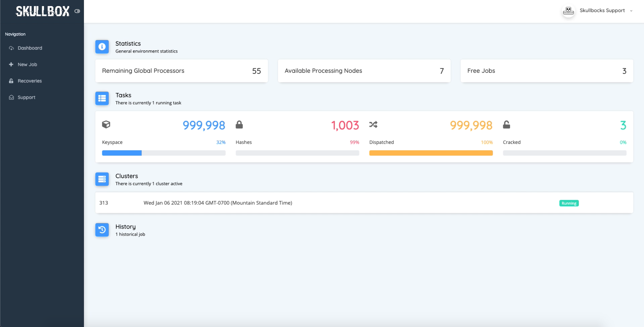Click the Free Jobs card
This screenshot has height=327, width=644.
547,71
